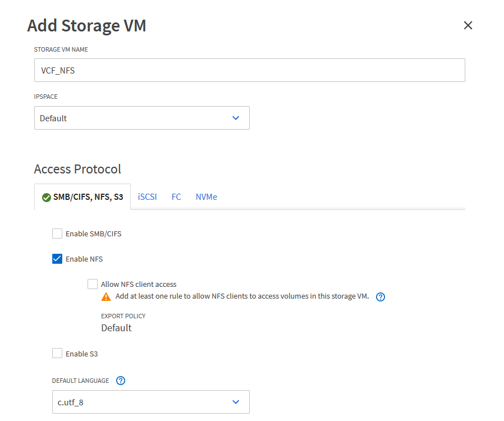Select the FC protocol tab
Image resolution: width=504 pixels, height=421 pixels.
point(176,197)
